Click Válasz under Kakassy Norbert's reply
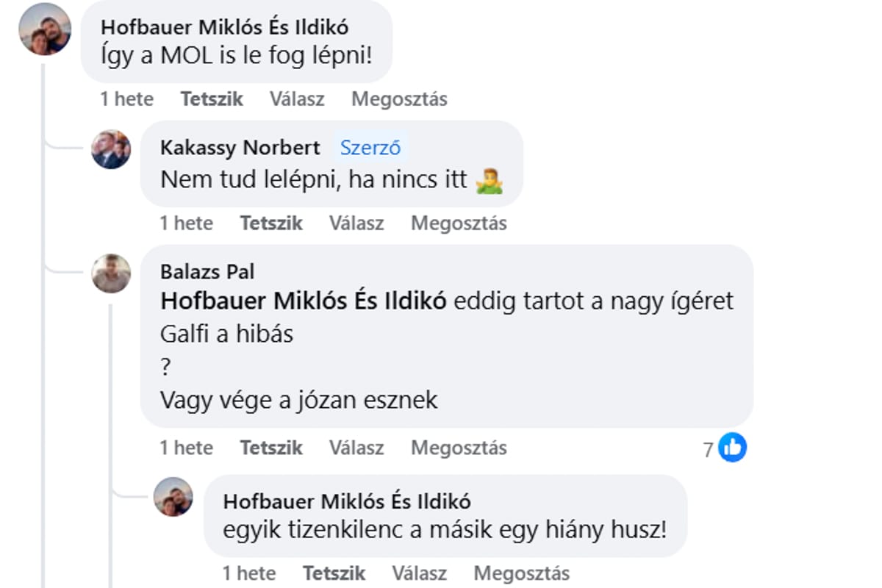Viewport: 882px width, 588px height. coord(356,223)
